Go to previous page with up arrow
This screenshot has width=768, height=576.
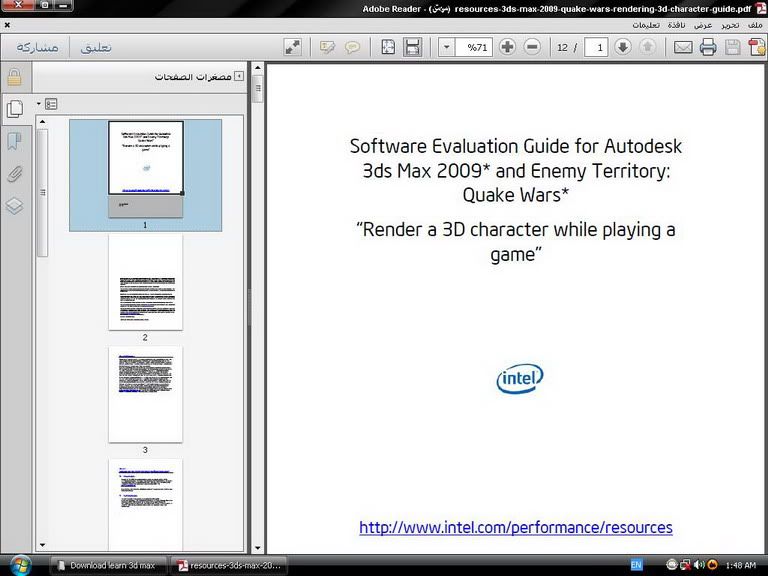coord(648,47)
